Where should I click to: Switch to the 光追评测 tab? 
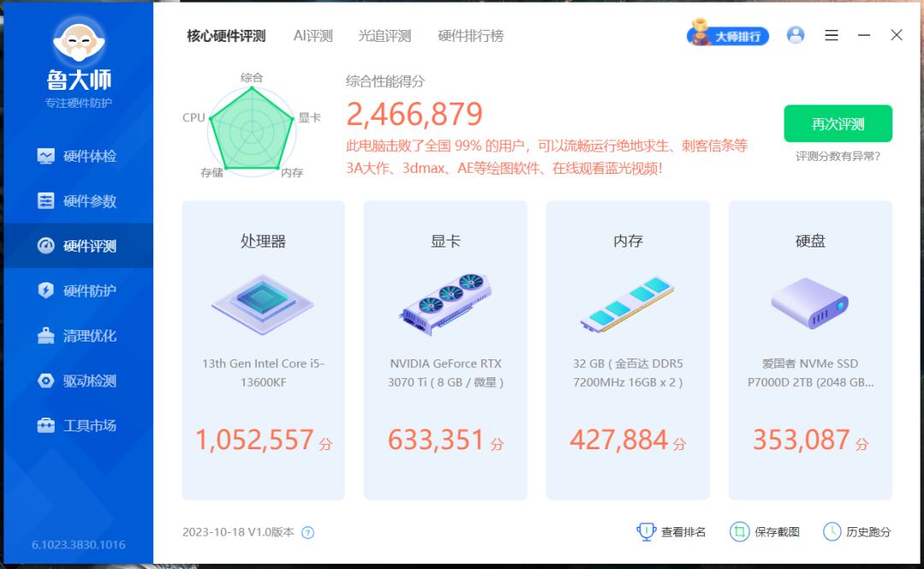[x=385, y=36]
